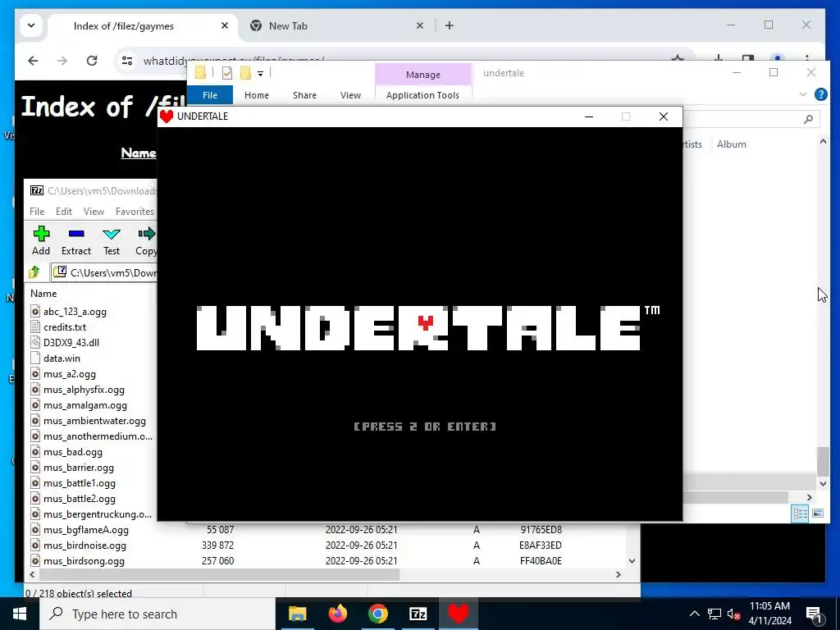Click the 7z logo in 7-Zip title bar
Viewport: 840px width, 630px height.
[36, 190]
